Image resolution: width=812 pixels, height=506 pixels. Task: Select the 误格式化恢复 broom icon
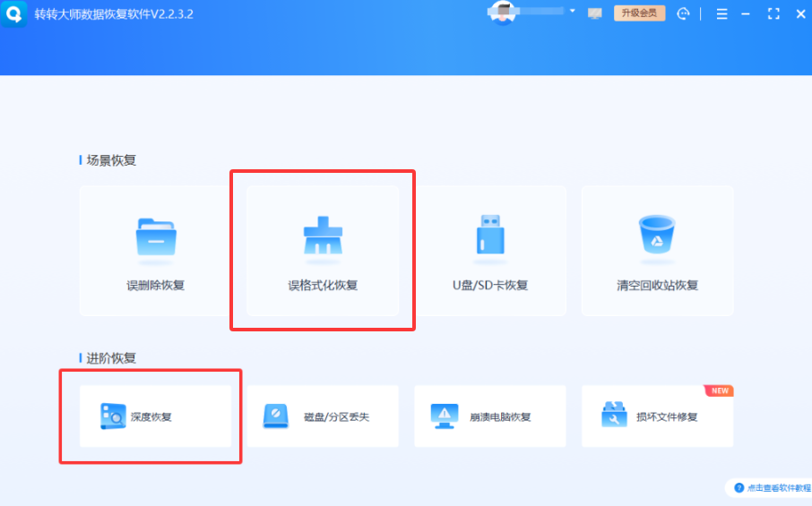tap(323, 236)
